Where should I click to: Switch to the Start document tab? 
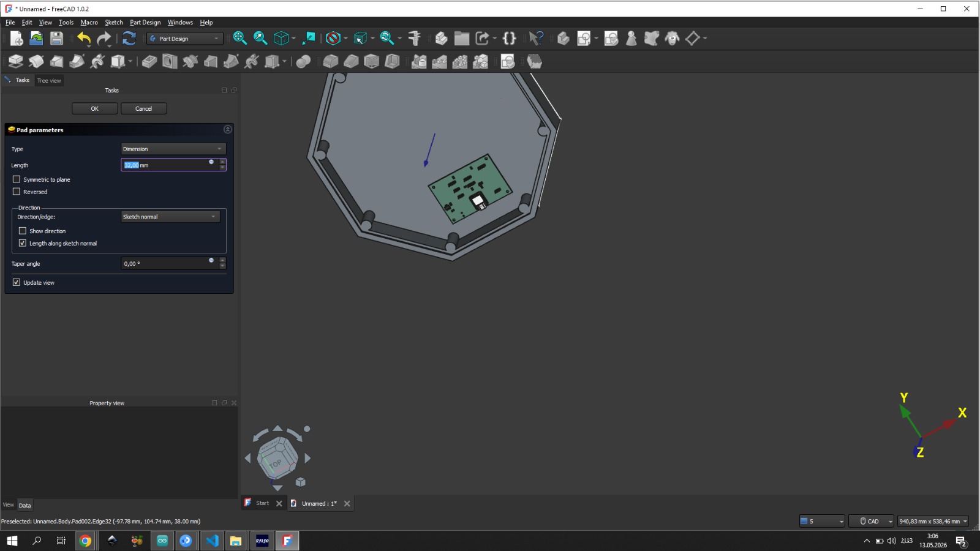(262, 503)
